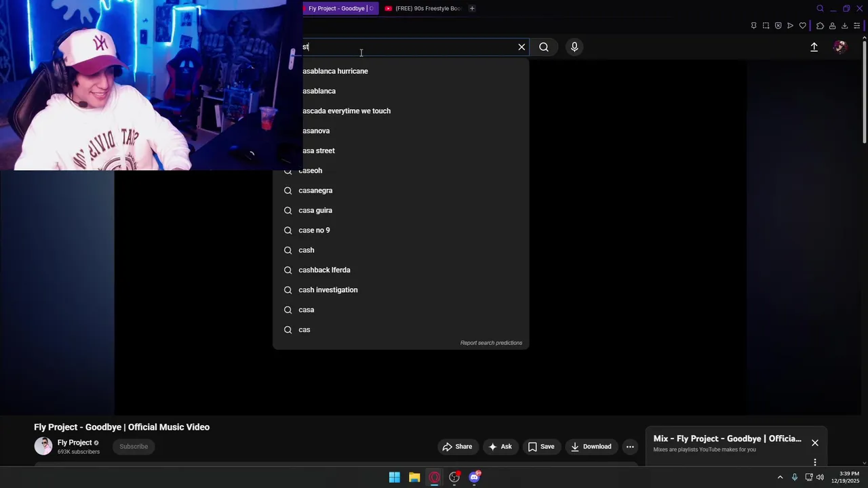Open the YouTube account avatar menu
The image size is (868, 488).
(x=840, y=47)
